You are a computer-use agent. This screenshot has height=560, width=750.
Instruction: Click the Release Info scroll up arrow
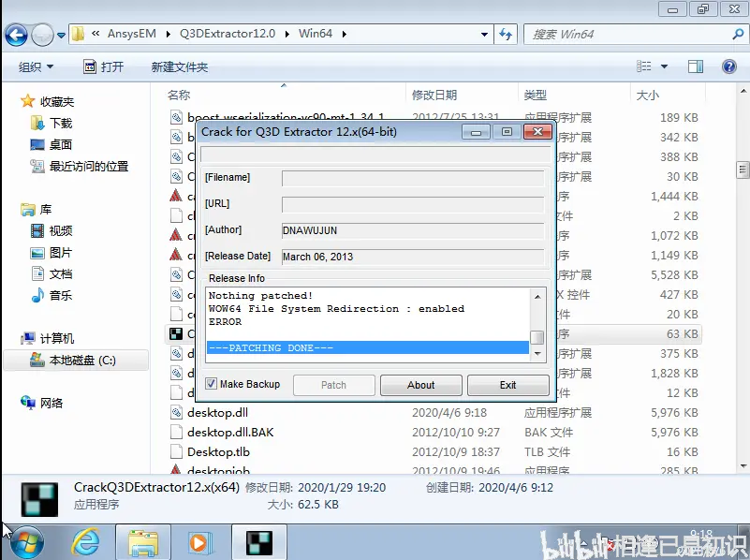click(537, 297)
